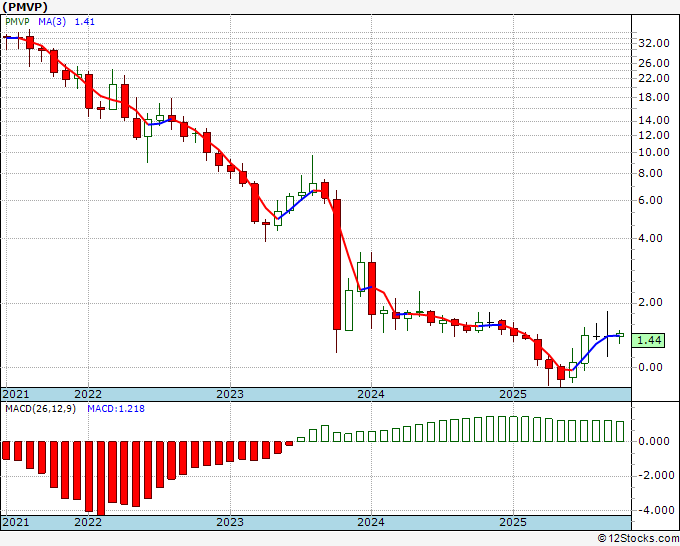The image size is (680, 546).
Task: Click the 26.00 price axis label
Action: coord(654,63)
